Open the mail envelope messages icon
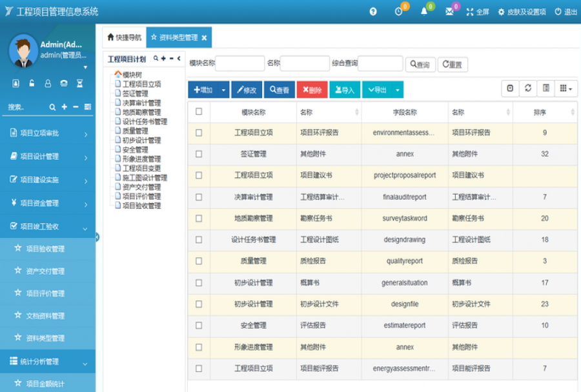The image size is (581, 392). (x=449, y=12)
